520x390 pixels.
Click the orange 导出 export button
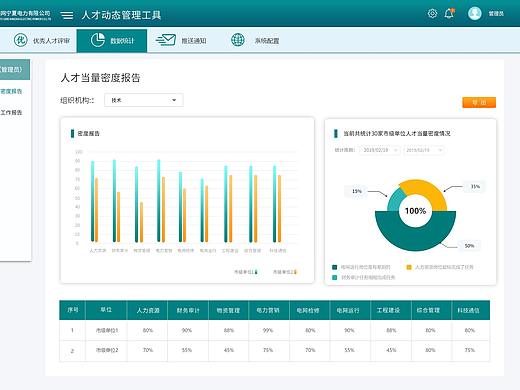[x=479, y=102]
